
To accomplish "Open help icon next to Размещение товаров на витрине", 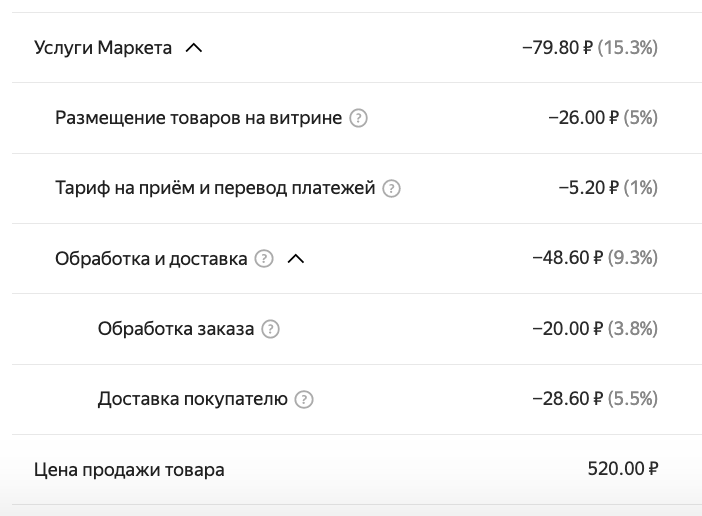I will (x=358, y=119).
